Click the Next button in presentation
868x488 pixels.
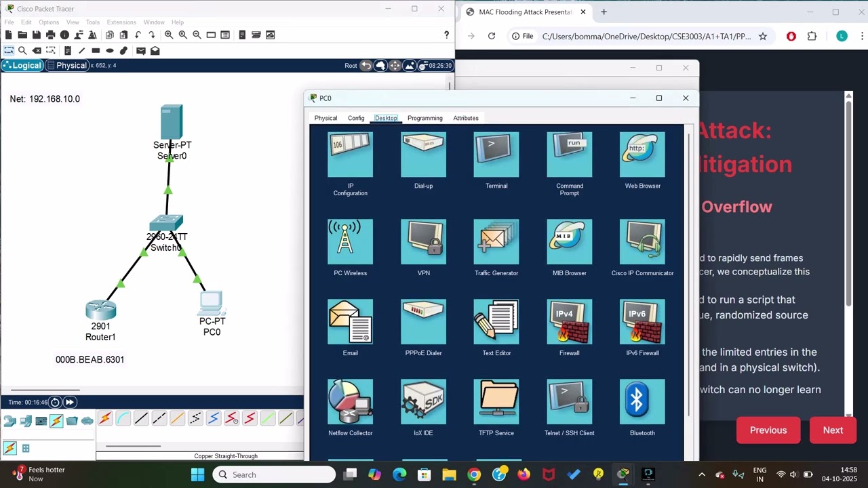coord(833,430)
